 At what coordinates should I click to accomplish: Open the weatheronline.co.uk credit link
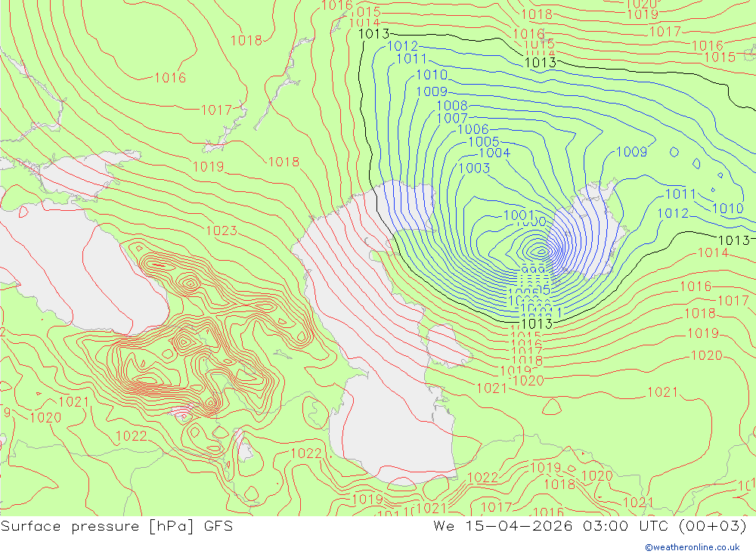click(692, 547)
